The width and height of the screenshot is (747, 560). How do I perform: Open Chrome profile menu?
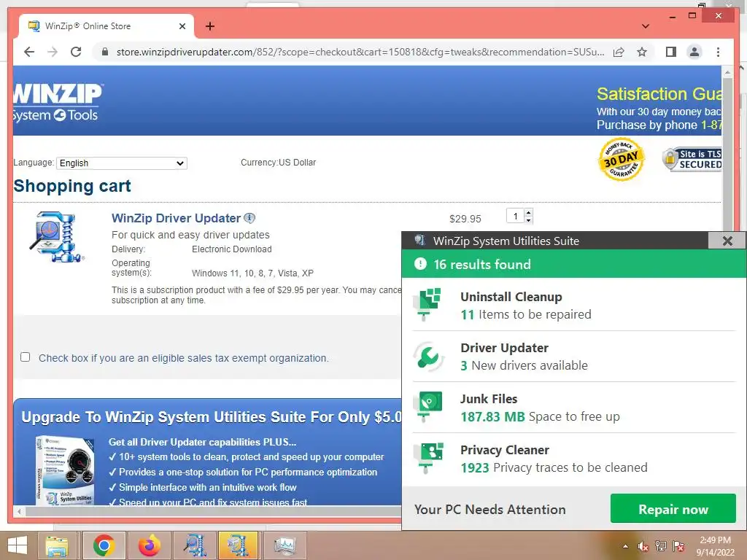(694, 52)
